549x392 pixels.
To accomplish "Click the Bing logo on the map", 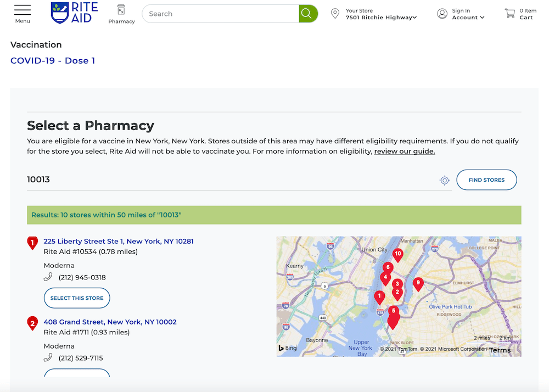I will click(288, 348).
